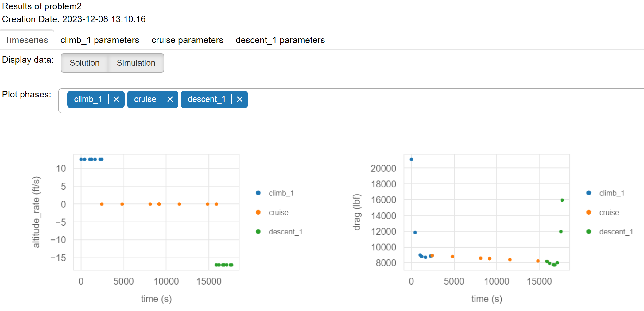Screen dimensions: 644x311
Task: Toggle cruise legend in altitude_rate plot
Action: [x=272, y=212]
